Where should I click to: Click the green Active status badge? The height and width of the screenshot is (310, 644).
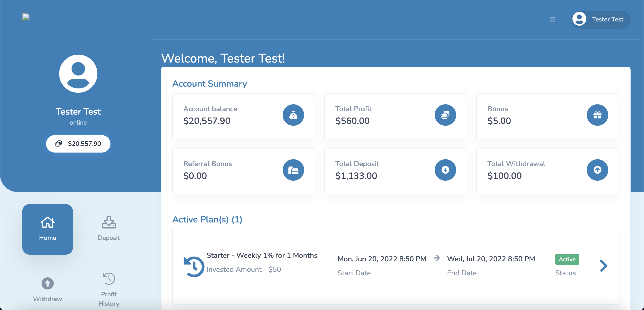[x=567, y=259]
